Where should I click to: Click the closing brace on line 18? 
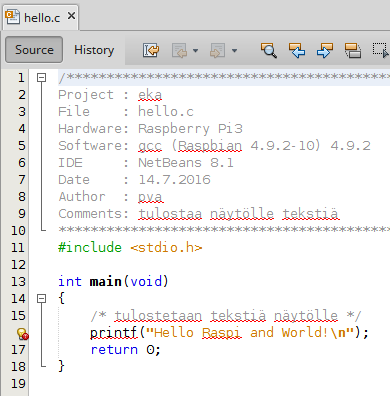point(61,366)
